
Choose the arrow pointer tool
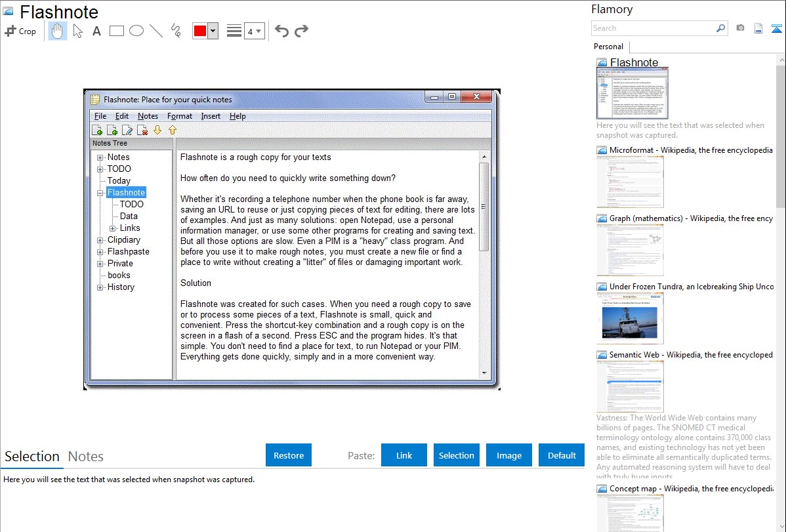(77, 31)
